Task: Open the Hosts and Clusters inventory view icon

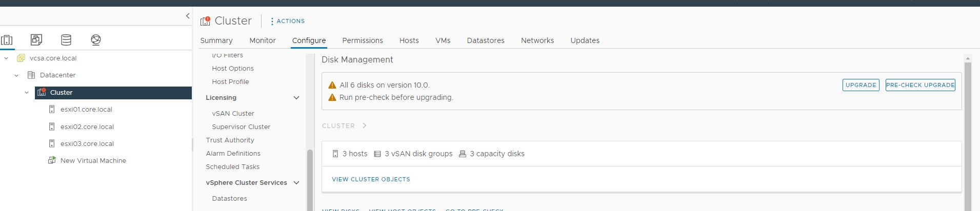Action: [x=7, y=39]
